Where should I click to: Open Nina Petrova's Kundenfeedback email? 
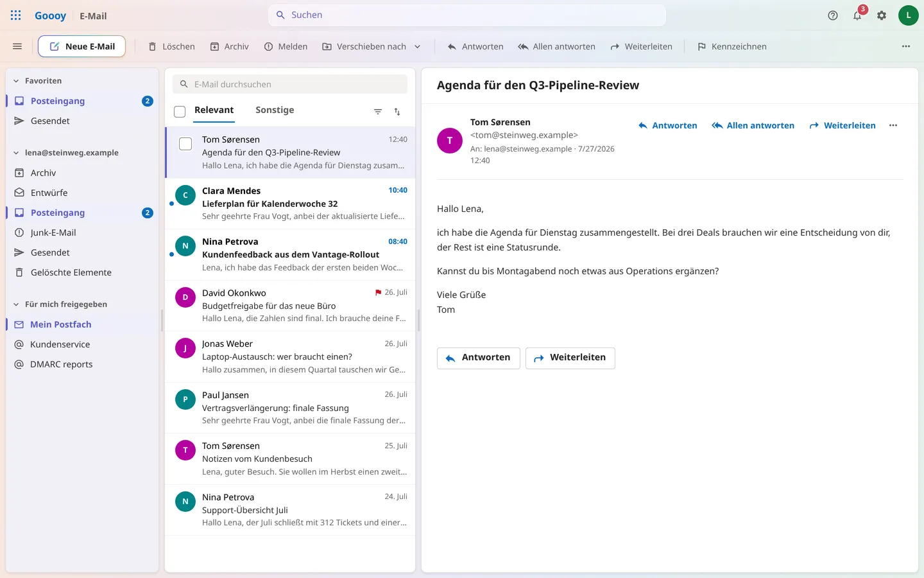[x=290, y=254]
